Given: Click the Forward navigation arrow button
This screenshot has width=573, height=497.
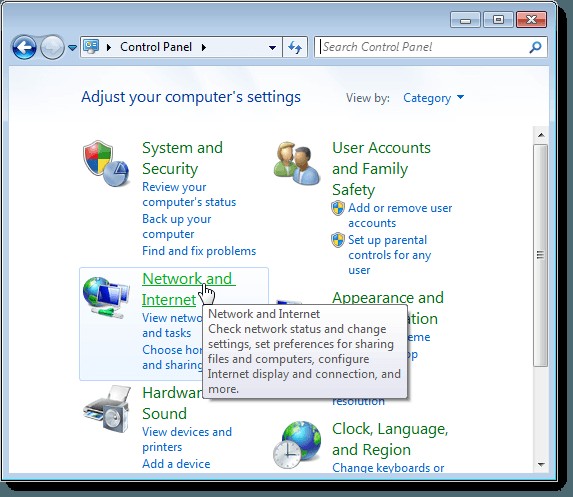Looking at the screenshot, I should coord(52,47).
